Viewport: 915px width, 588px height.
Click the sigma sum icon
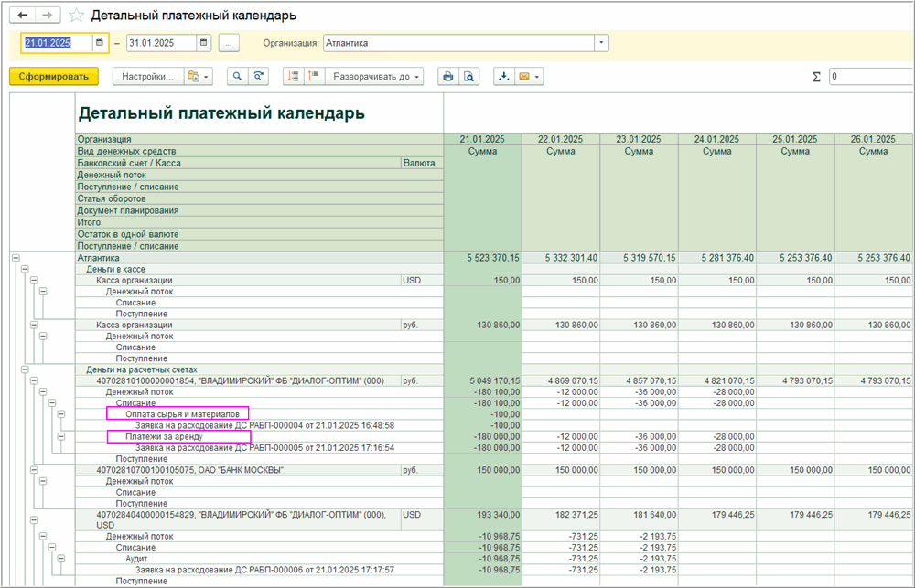pyautogui.click(x=816, y=77)
